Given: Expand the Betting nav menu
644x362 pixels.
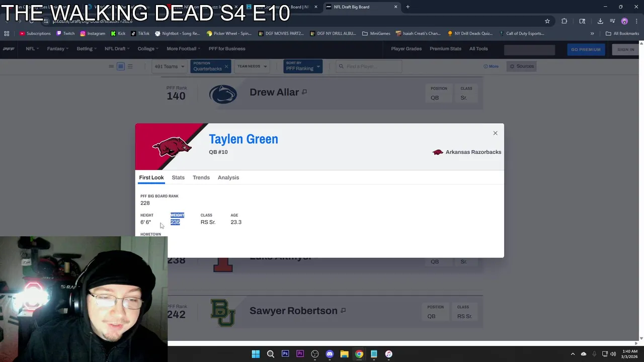Looking at the screenshot, I should (87, 49).
